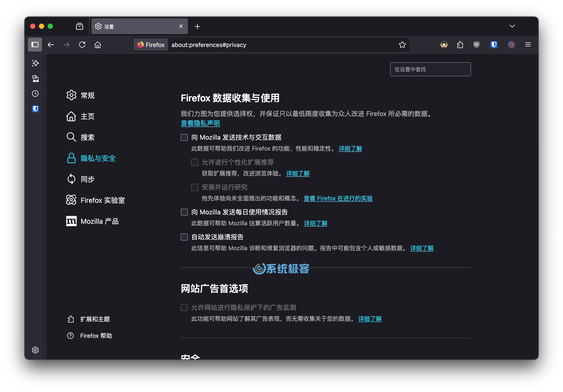Select 隐私与安全 in the settings sidebar

click(91, 158)
